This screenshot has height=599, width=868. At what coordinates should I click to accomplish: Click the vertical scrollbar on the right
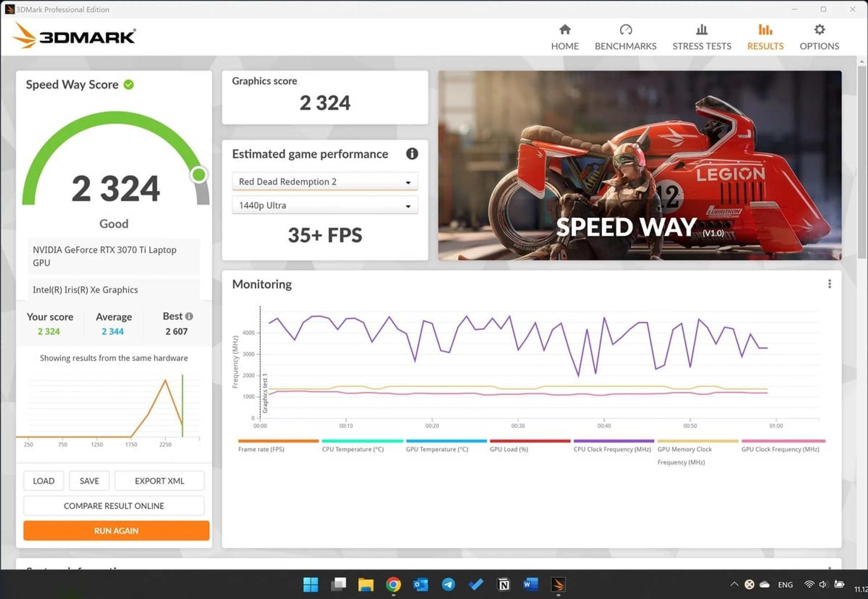(x=862, y=163)
